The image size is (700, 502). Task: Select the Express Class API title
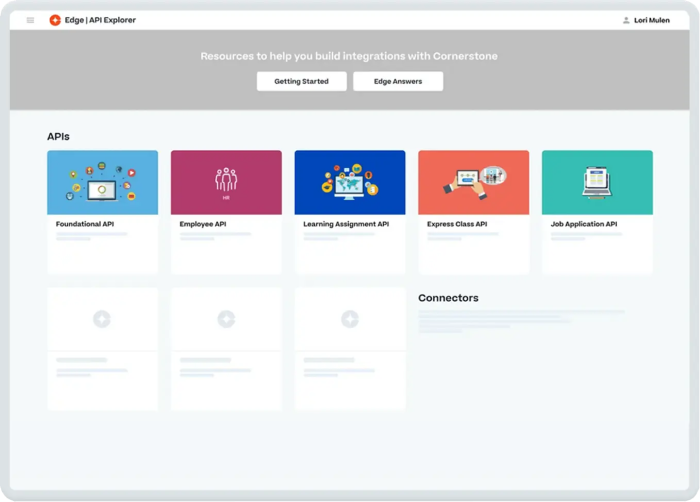click(x=457, y=224)
